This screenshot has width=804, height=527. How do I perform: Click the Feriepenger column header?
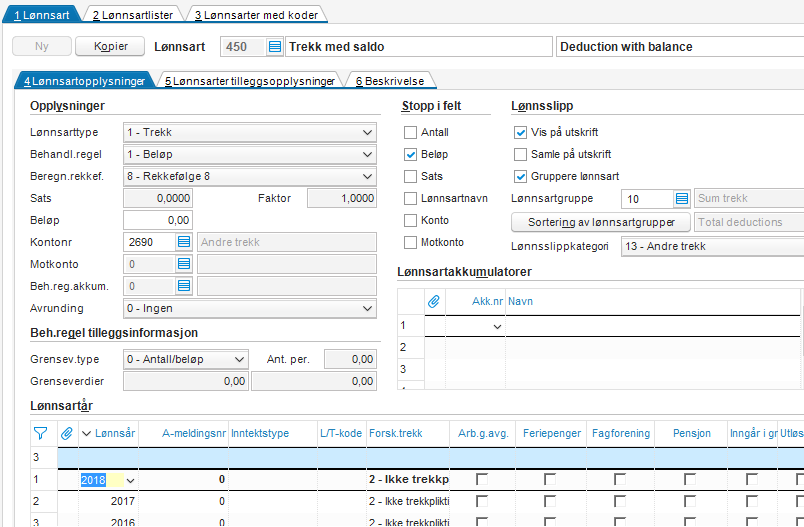pyautogui.click(x=552, y=434)
